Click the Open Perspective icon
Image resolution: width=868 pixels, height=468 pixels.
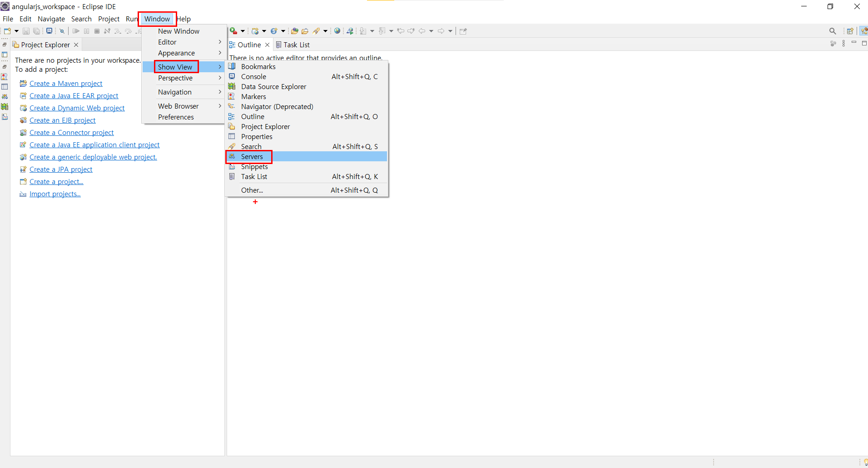click(x=850, y=31)
